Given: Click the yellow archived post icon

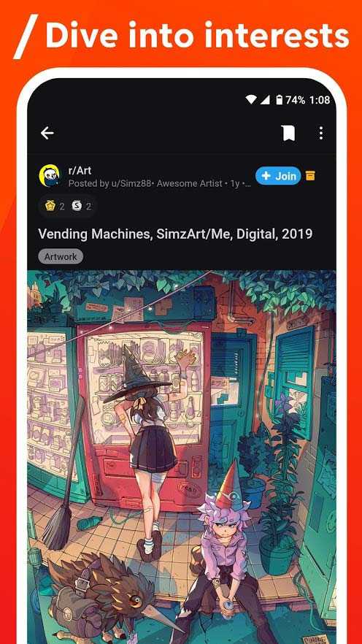Looking at the screenshot, I should coord(311,176).
